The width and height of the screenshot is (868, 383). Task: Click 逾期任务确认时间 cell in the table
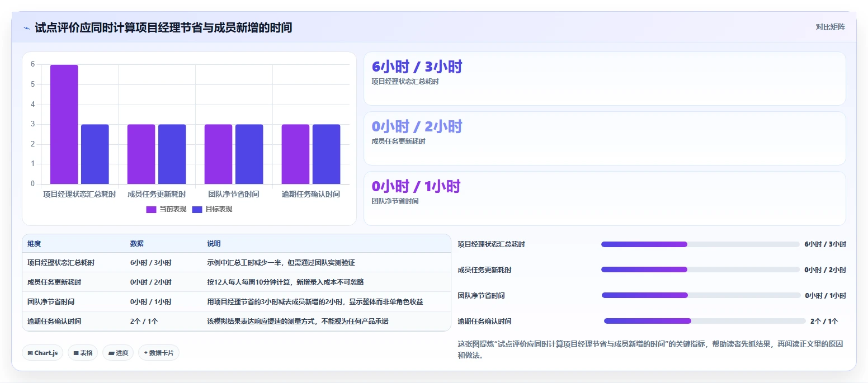tap(54, 321)
